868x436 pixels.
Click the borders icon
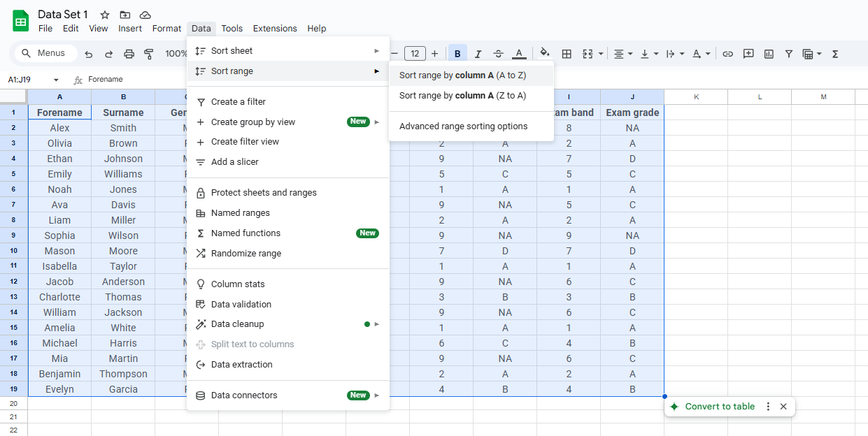[567, 54]
